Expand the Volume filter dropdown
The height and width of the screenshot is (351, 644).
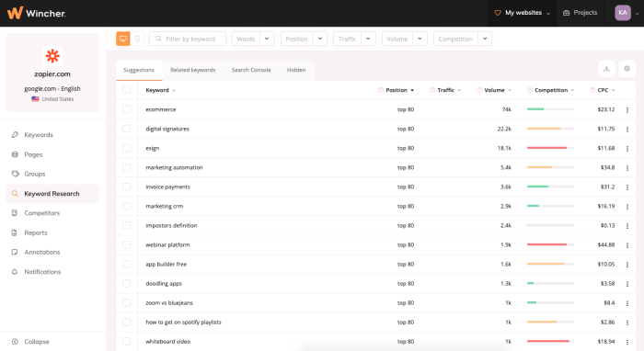[x=420, y=39]
